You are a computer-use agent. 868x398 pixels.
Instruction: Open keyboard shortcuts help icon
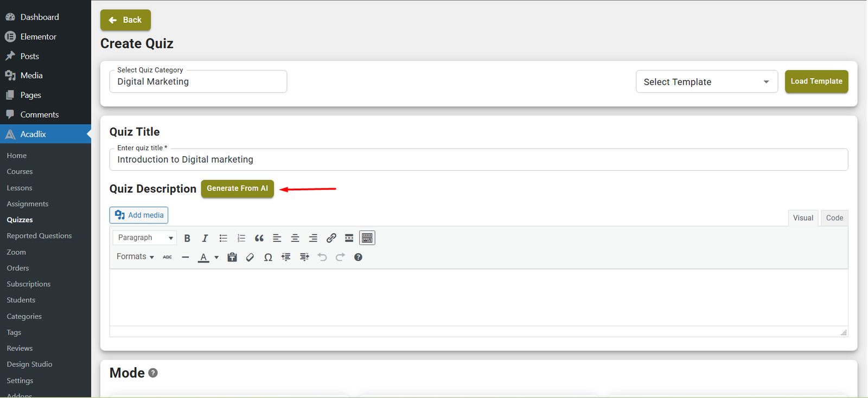click(358, 257)
